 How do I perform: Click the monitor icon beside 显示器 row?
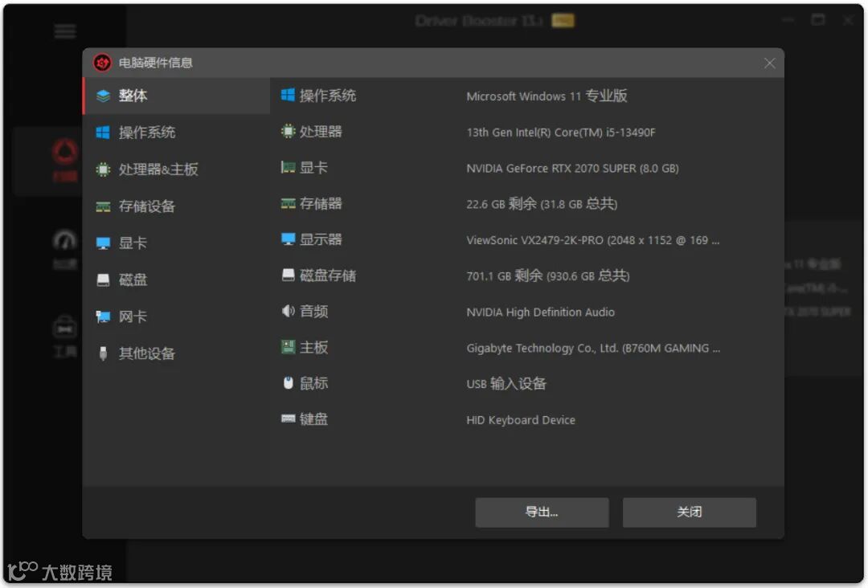click(288, 239)
